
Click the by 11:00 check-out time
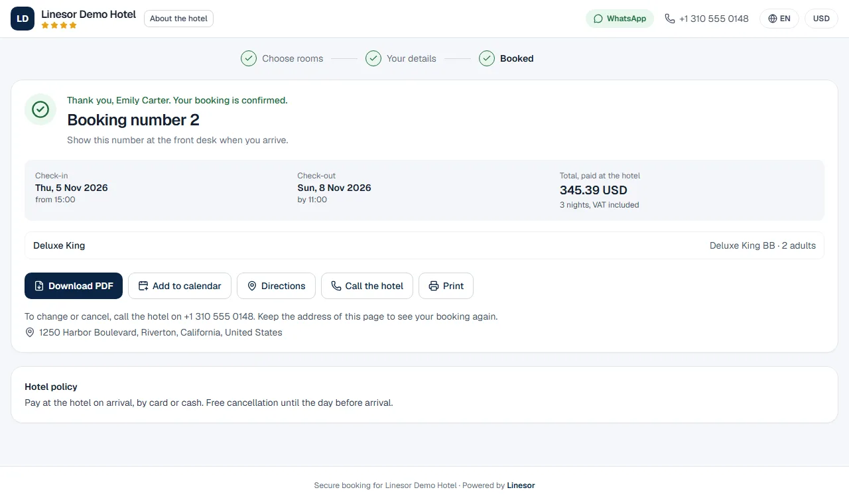coord(312,200)
